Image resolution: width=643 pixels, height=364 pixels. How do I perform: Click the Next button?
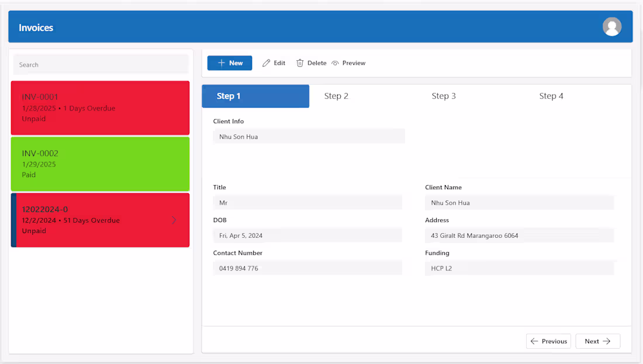(597, 341)
